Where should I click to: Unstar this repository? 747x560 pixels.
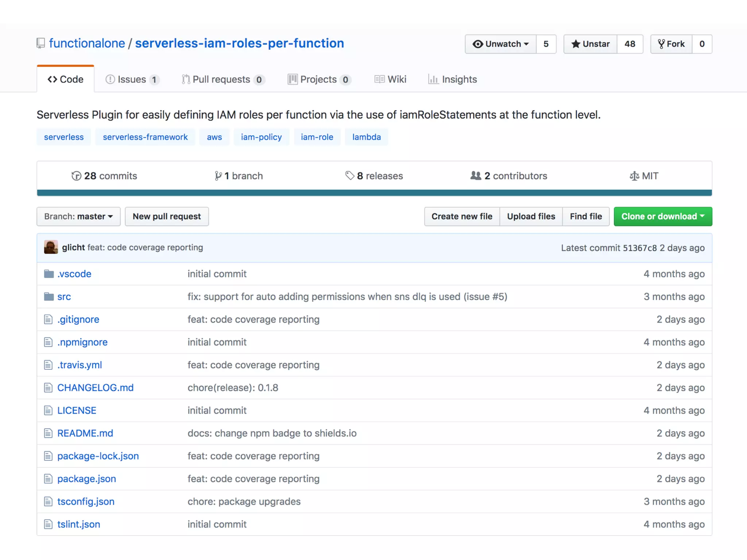pos(590,44)
